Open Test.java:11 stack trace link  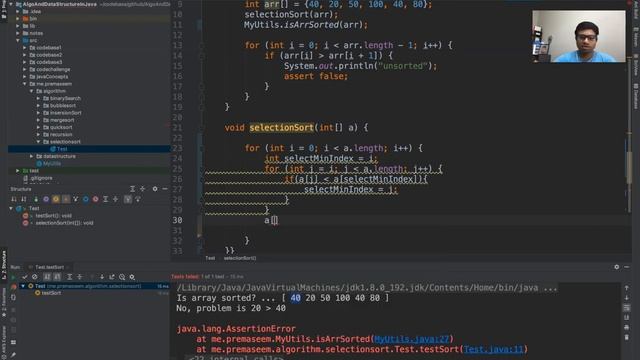[493, 349]
